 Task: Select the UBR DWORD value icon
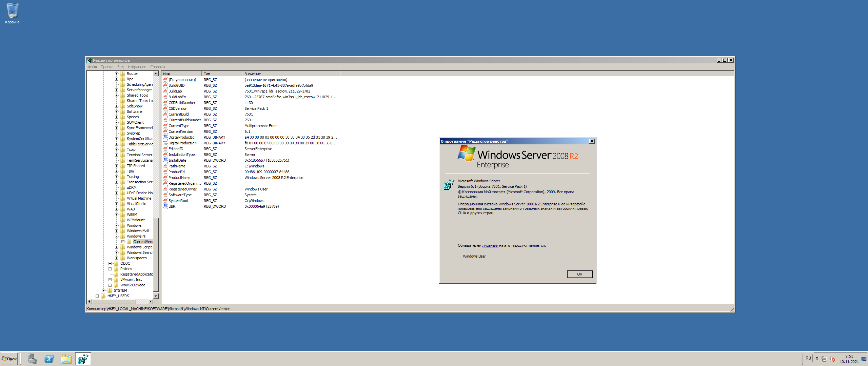165,206
